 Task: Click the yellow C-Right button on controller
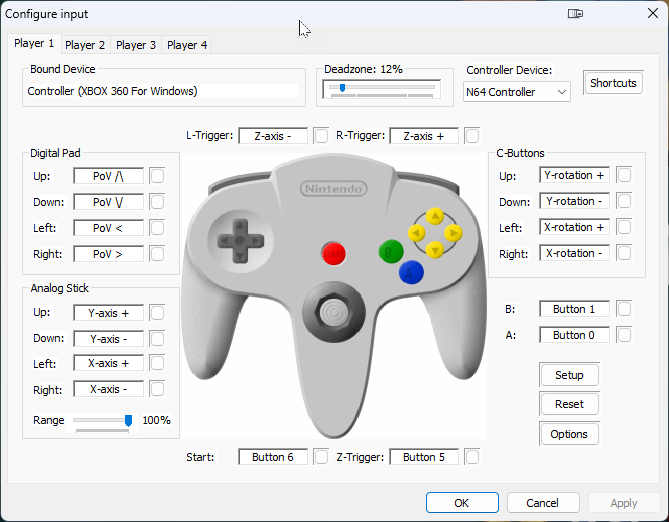pos(453,233)
